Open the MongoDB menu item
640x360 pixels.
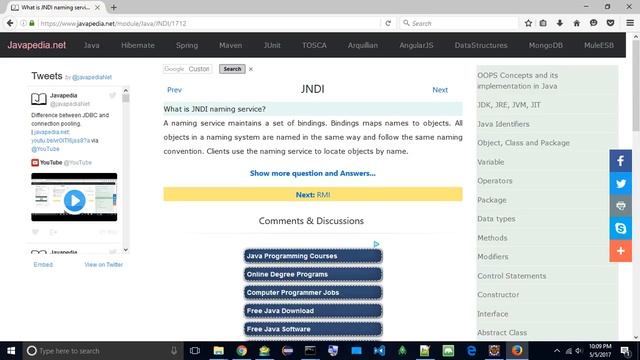tap(545, 45)
